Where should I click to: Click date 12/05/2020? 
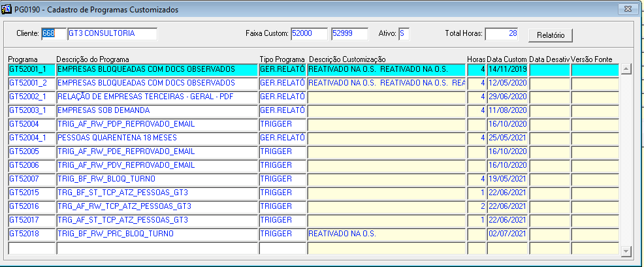pyautogui.click(x=507, y=84)
